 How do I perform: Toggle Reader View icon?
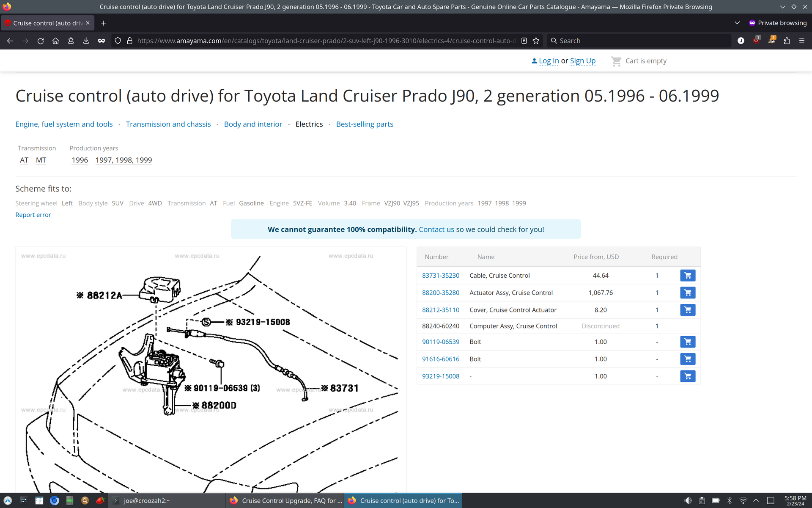[524, 41]
